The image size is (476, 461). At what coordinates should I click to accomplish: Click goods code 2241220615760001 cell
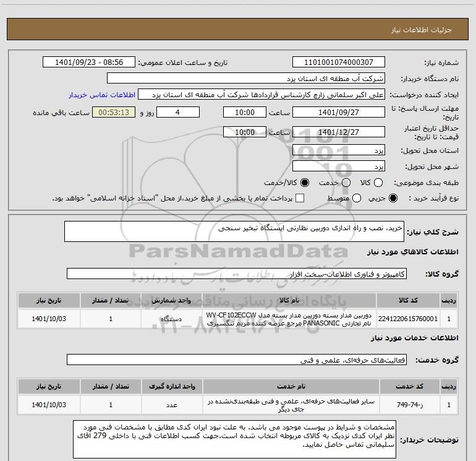tap(408, 319)
